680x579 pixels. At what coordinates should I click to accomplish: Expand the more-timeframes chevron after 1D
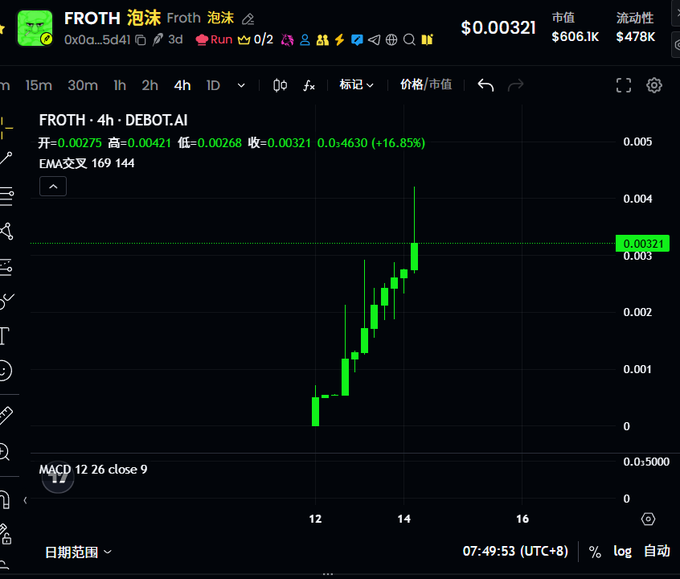(241, 85)
